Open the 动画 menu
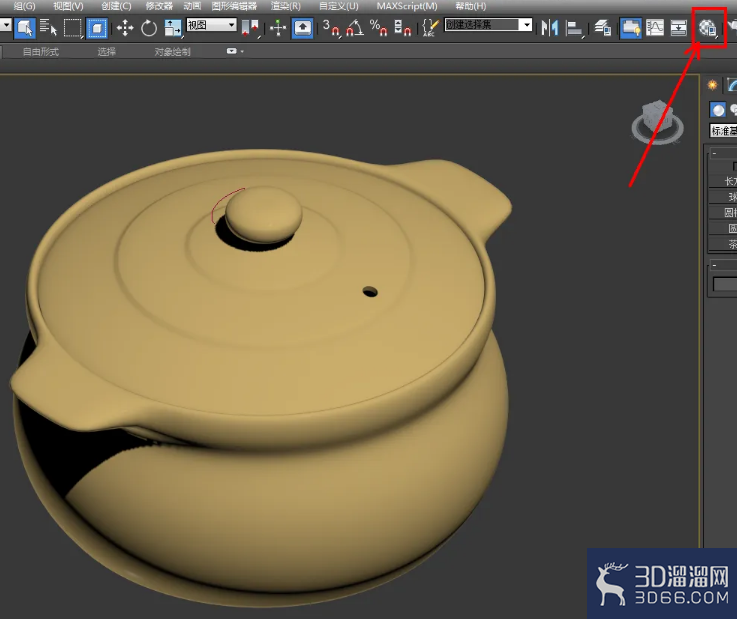The width and height of the screenshot is (737, 619). 192,6
